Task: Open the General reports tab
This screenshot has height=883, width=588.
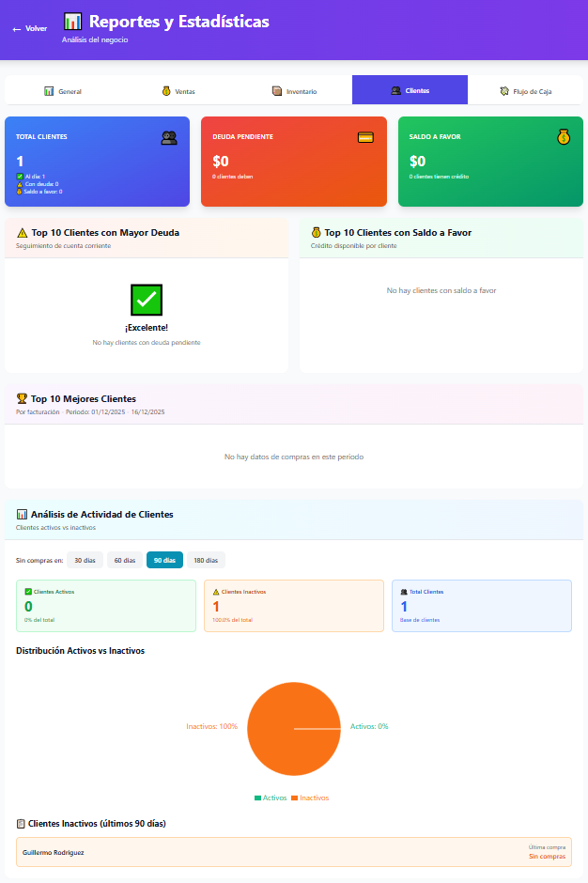Action: point(63,91)
